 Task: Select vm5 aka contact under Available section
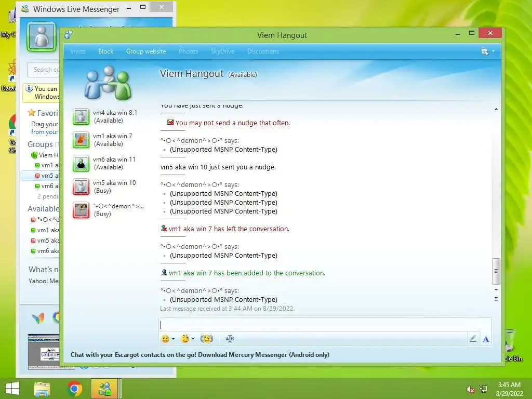click(45, 241)
